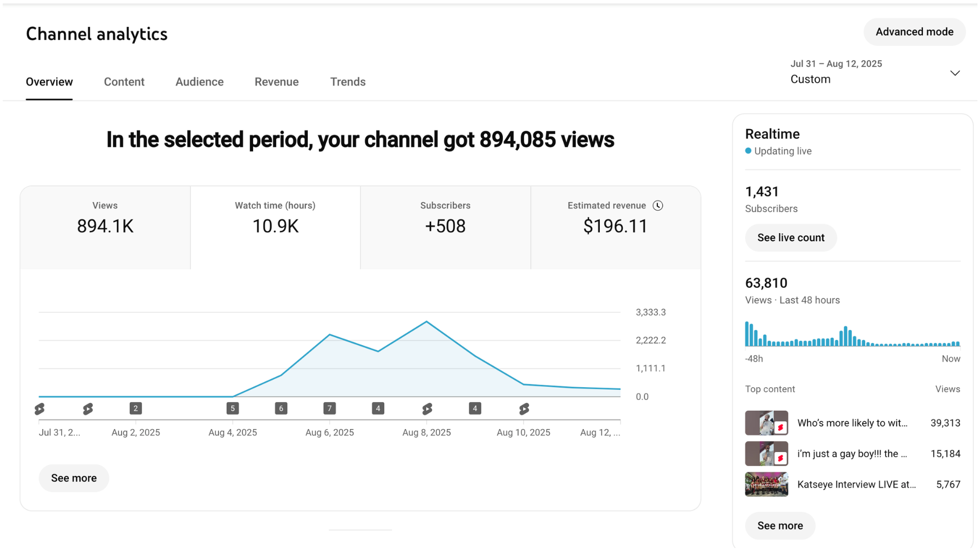Click the Advanced mode button
This screenshot has height=551, width=980.
[x=915, y=32]
